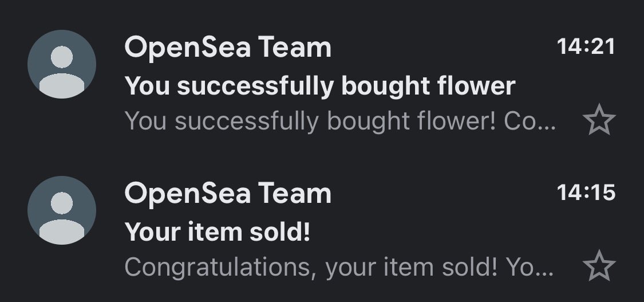
Task: Click the OpenSea Team sender at 14:21
Action: tap(227, 48)
